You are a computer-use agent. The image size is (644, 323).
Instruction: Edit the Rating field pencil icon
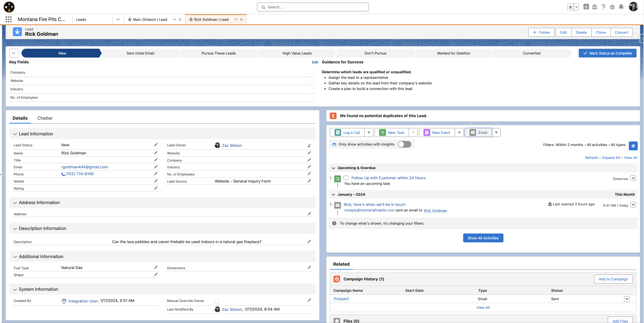(156, 188)
